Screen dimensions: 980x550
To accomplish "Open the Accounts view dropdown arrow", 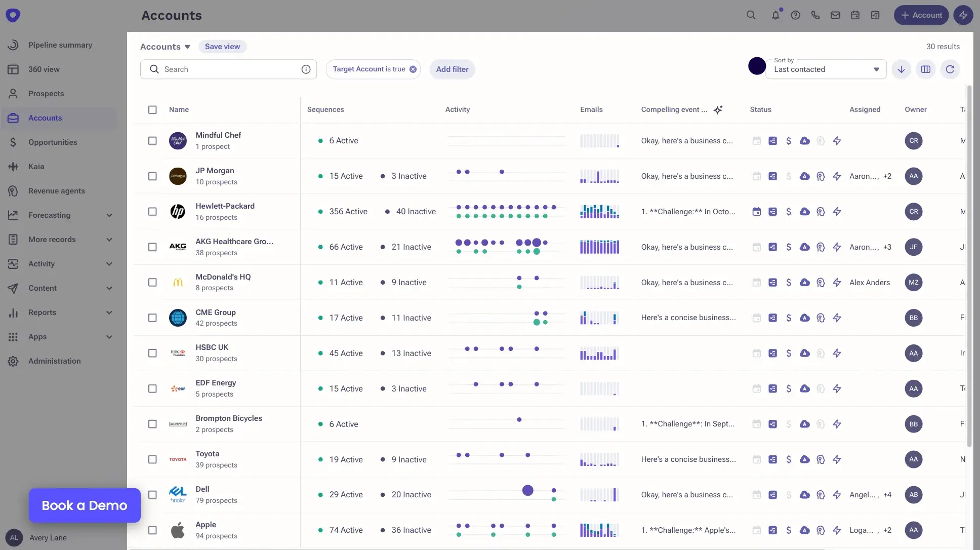I will pyautogui.click(x=187, y=47).
